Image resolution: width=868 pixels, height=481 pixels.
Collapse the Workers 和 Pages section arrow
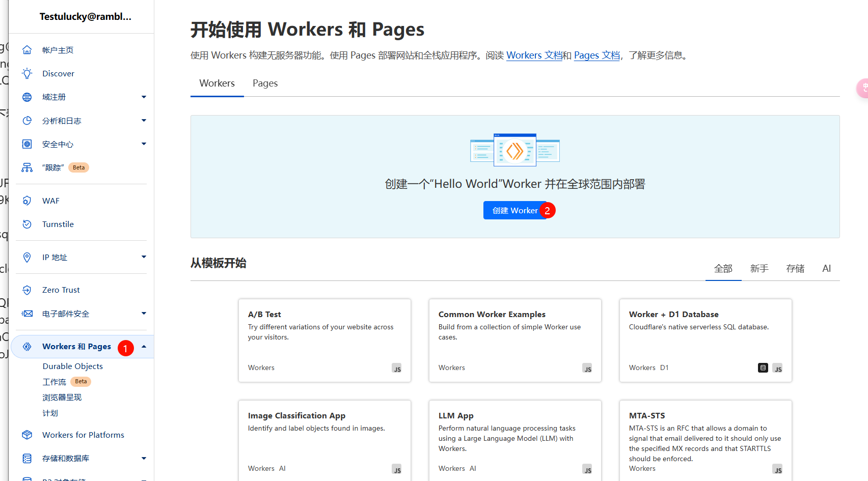144,347
